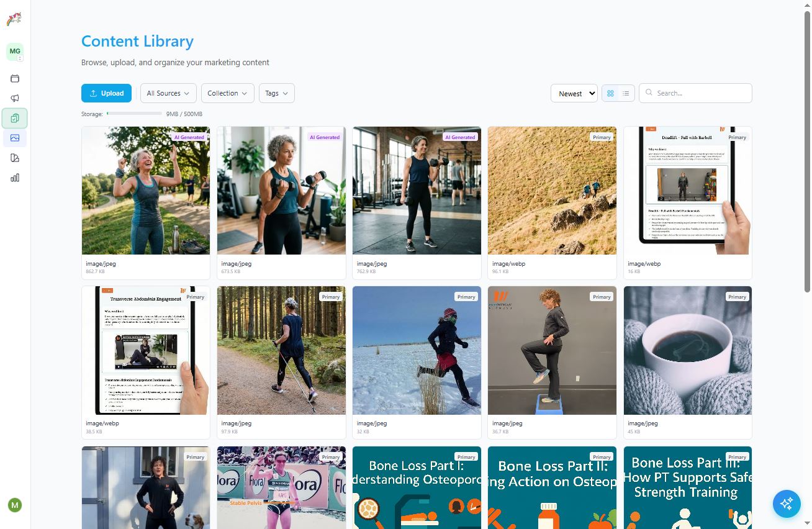Open the woman cheering in park image
812x529 pixels.
145,191
